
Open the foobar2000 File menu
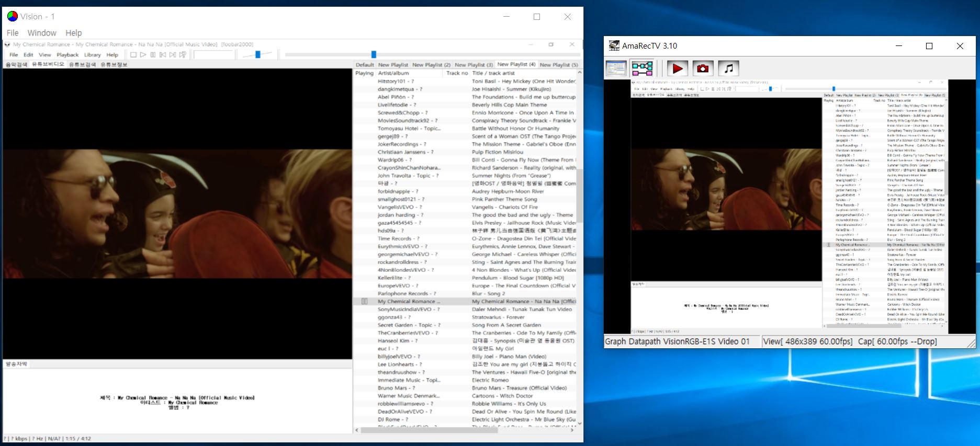tap(14, 55)
